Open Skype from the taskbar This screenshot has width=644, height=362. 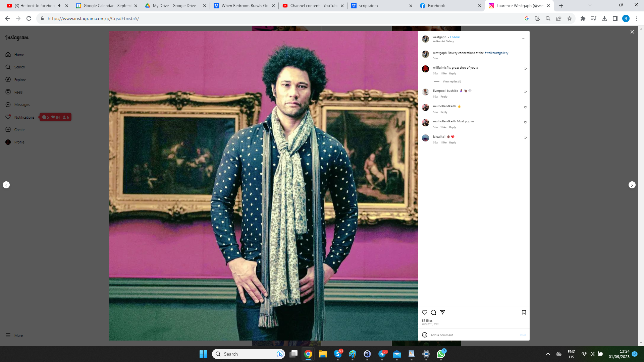tap(338, 354)
